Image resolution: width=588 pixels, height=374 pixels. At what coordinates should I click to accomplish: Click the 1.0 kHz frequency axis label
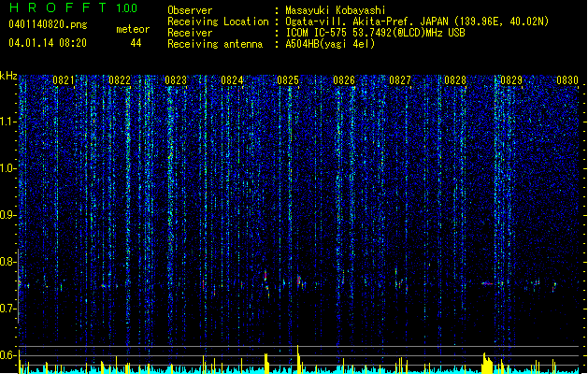pos(7,168)
